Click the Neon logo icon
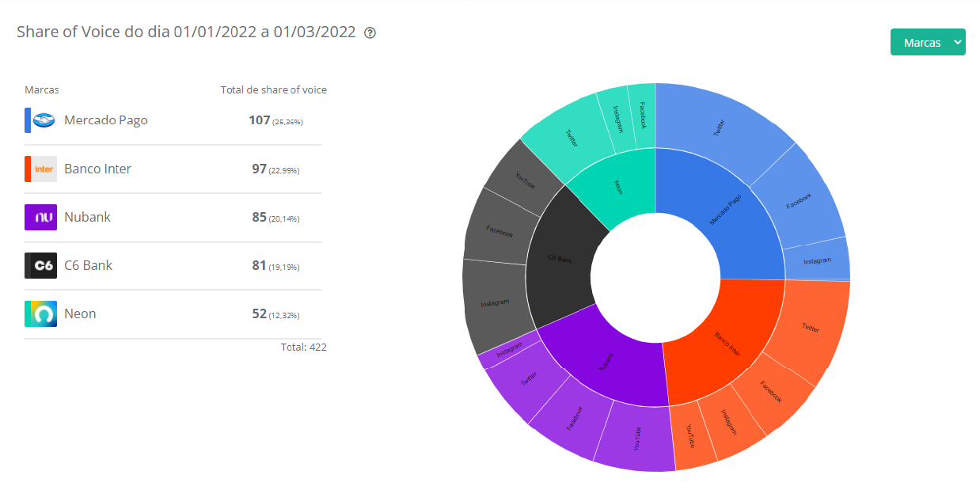980x490 pixels. pos(40,314)
